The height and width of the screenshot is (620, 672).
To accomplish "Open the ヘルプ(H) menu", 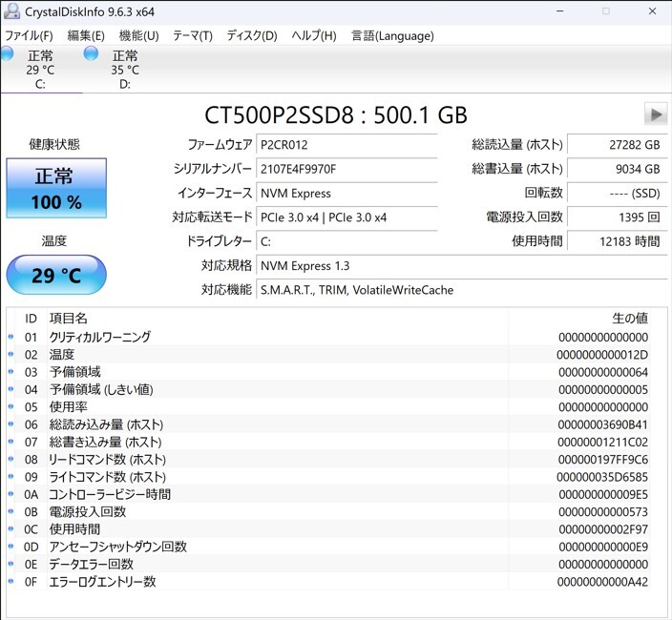I will click(x=314, y=35).
